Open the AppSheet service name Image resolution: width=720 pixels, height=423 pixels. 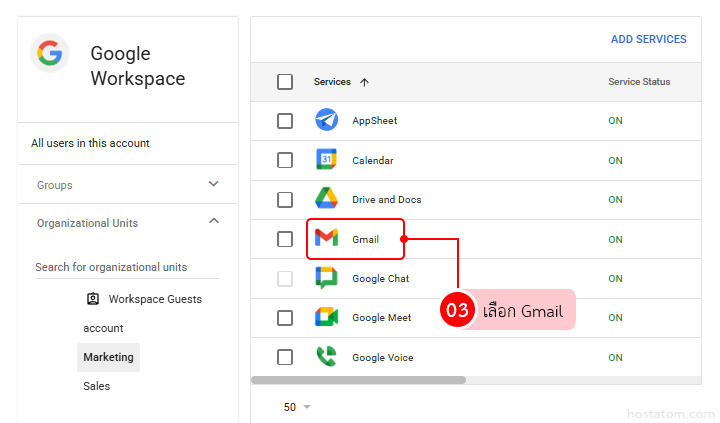coord(375,121)
